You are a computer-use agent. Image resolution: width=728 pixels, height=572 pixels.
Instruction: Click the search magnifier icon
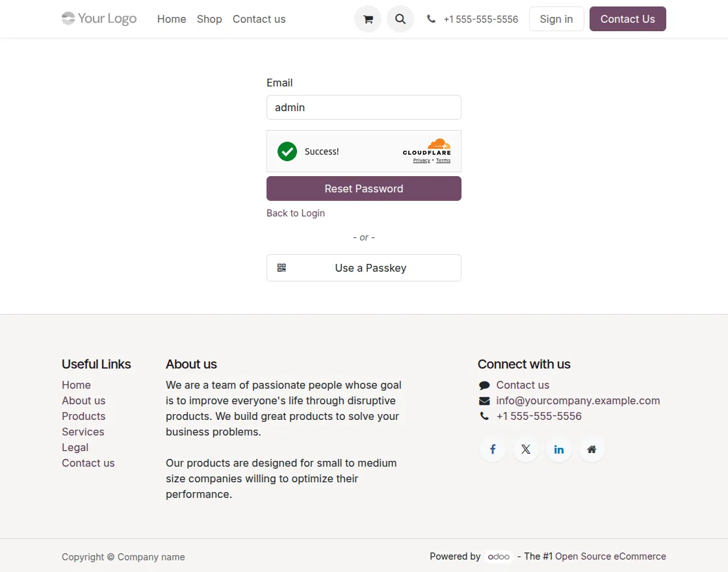pyautogui.click(x=400, y=19)
